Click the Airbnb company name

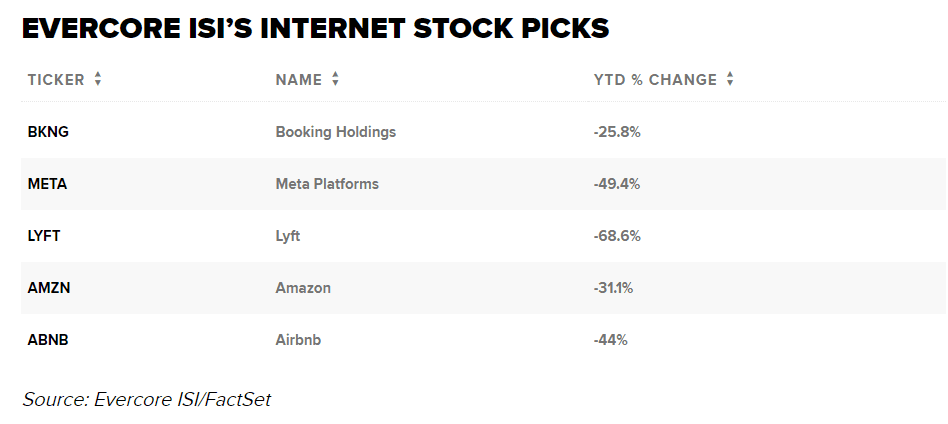(x=298, y=340)
